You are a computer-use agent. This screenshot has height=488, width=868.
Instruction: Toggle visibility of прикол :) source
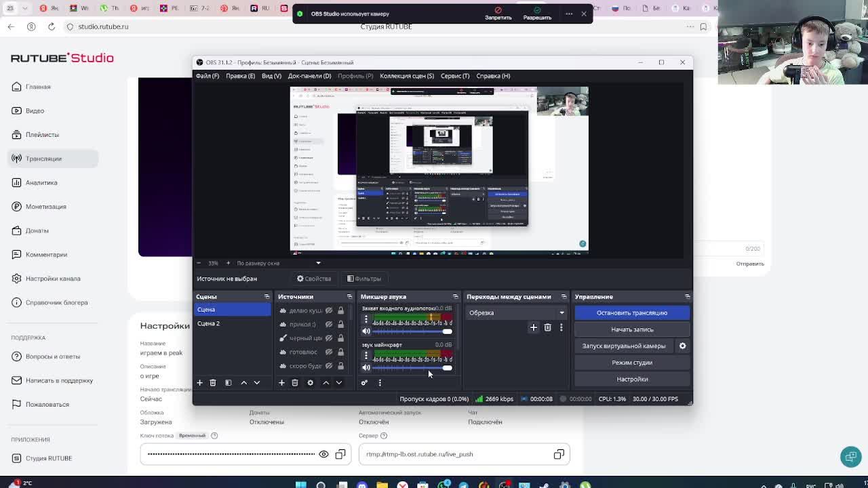tap(329, 325)
